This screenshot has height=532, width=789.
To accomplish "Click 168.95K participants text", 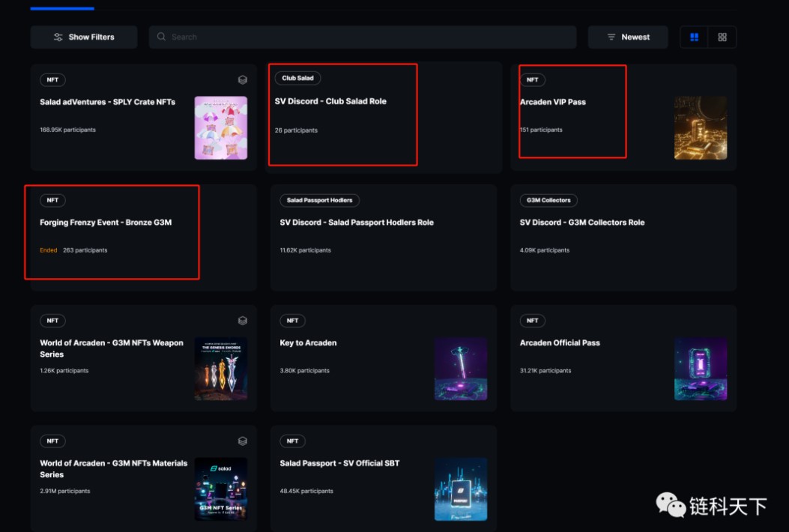I will tap(68, 130).
